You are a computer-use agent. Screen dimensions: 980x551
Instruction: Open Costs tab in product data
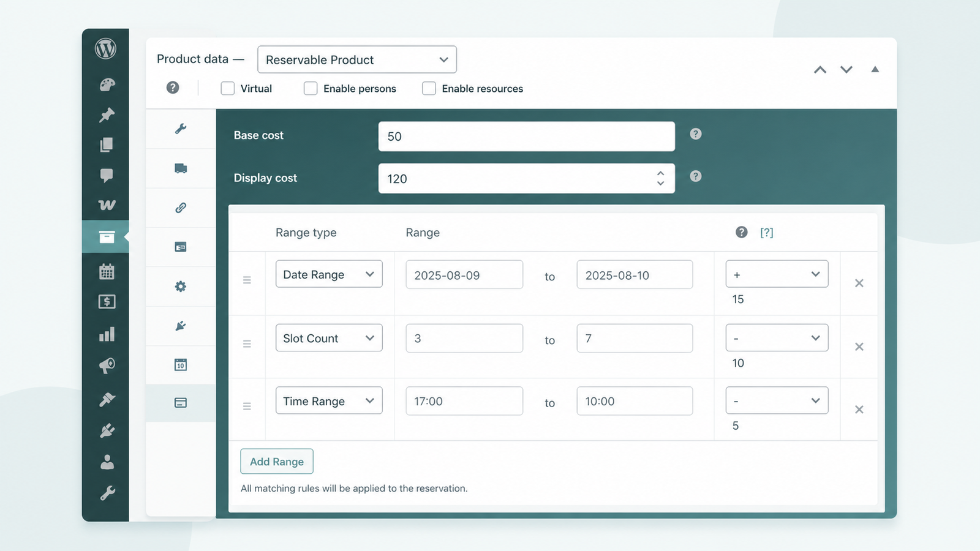[181, 403]
